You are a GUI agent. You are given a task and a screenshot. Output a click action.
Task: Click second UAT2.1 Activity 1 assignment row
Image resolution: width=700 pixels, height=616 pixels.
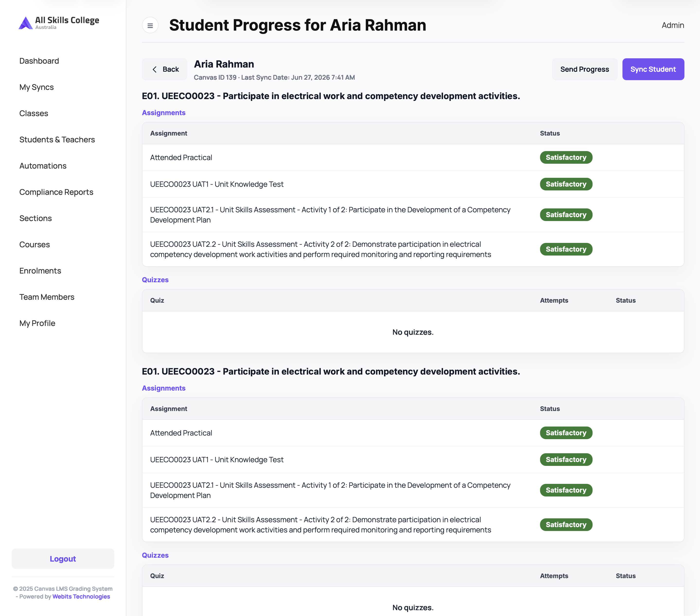point(413,490)
